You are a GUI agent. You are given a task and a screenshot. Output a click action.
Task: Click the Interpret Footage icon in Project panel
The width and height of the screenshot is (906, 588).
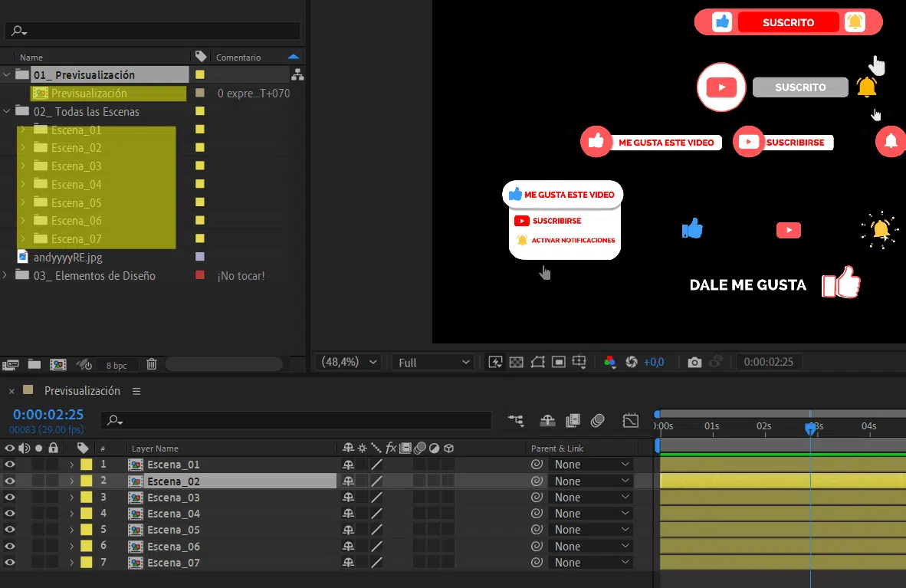(x=11, y=364)
